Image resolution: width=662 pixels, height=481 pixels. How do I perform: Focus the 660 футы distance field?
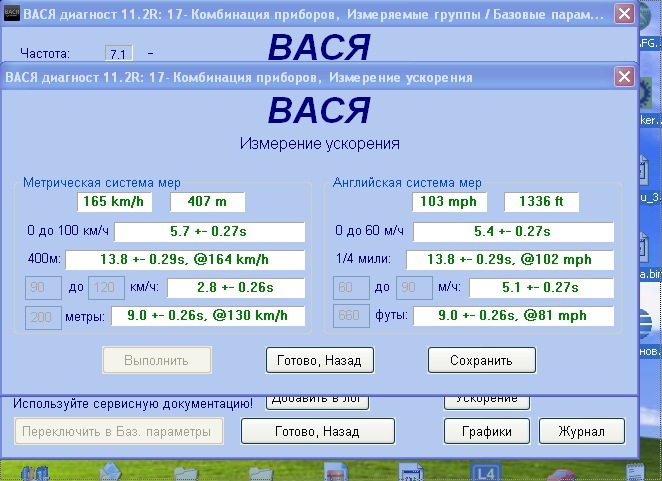(351, 315)
